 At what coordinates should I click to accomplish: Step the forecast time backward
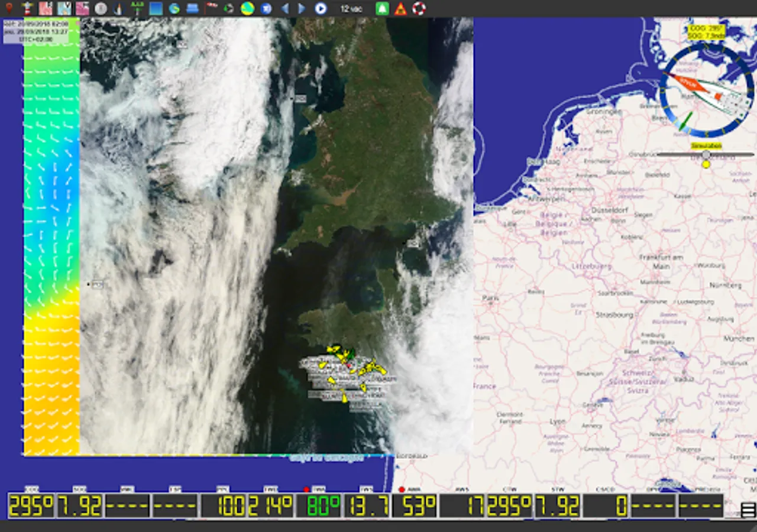[284, 8]
